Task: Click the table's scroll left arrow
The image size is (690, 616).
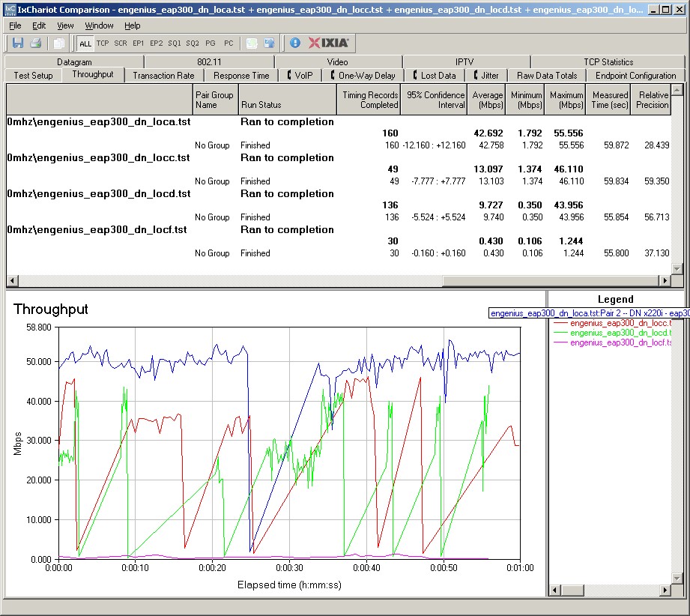Action: tap(12, 280)
